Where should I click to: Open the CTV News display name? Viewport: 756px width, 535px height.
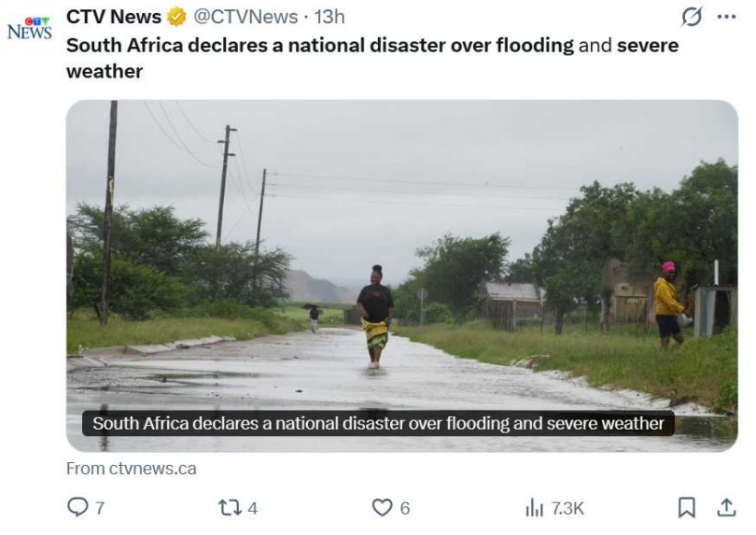114,17
